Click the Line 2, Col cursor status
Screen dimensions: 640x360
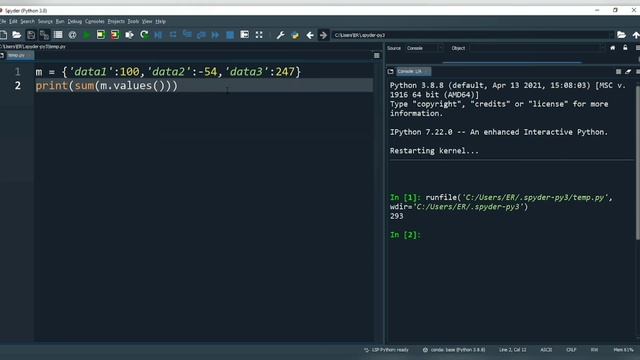pos(513,350)
